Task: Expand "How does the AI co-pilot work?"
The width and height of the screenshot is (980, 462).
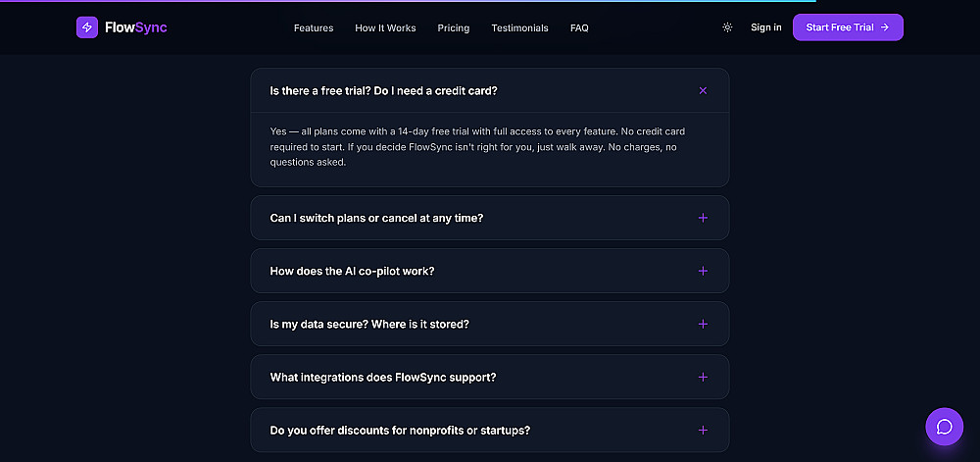Action: (352, 271)
